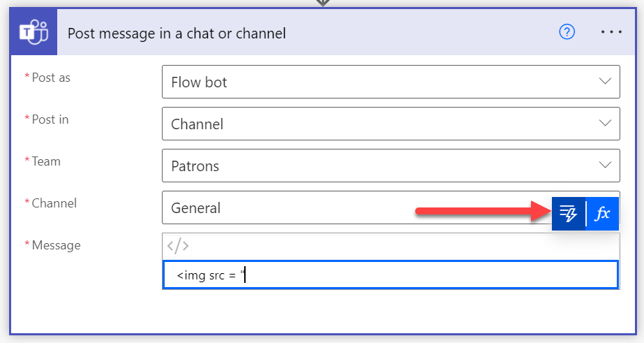Click the Post message action title
Viewport: 644px width, 343px height.
coord(177,33)
